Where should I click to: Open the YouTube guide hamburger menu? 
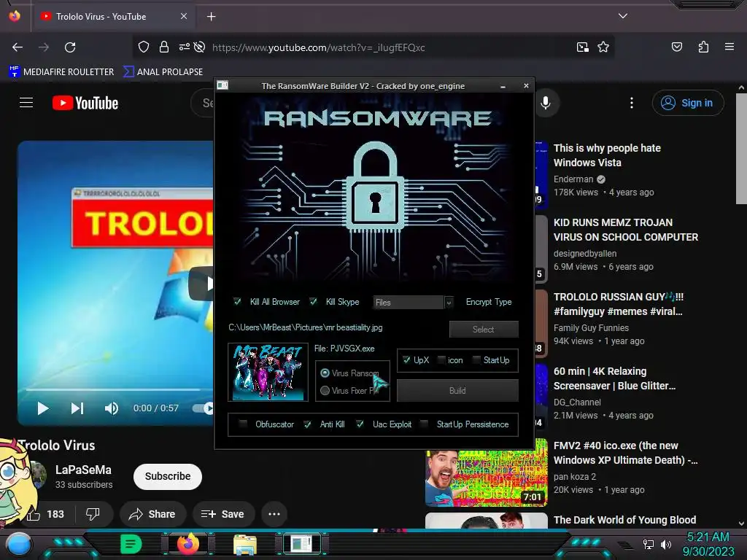point(26,102)
